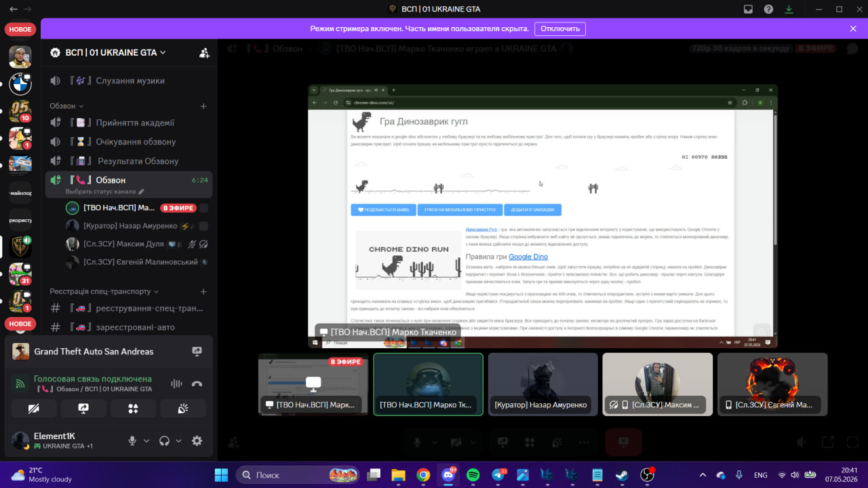Select the [Сл.ЗСУ] Максим participant tile
Viewport: 868px width, 488px height.
(x=658, y=384)
